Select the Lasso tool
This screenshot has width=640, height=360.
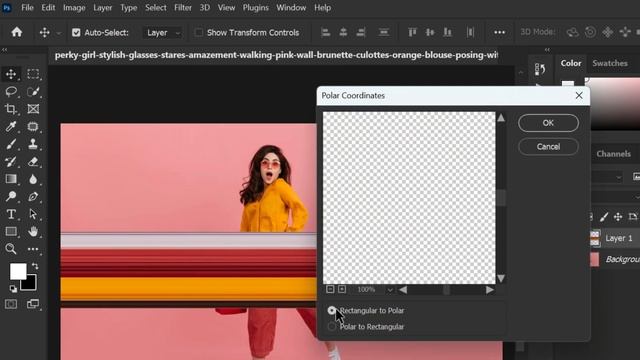coord(11,91)
